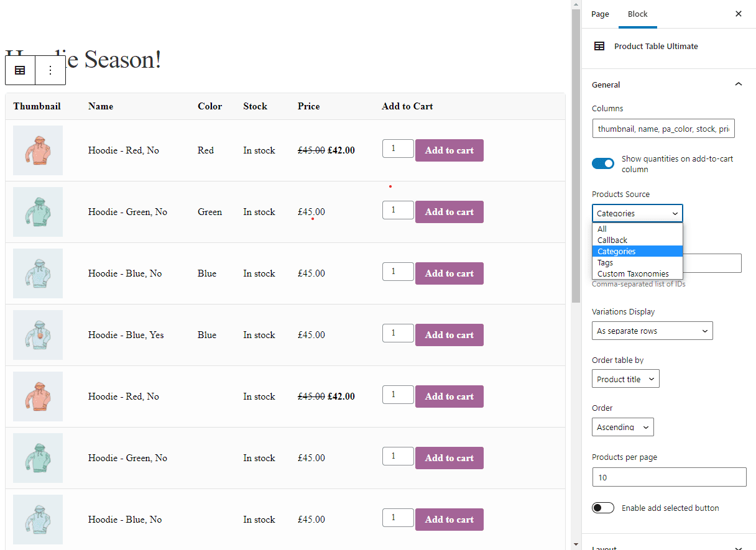
Task: Click the Columns input field
Action: (x=663, y=129)
